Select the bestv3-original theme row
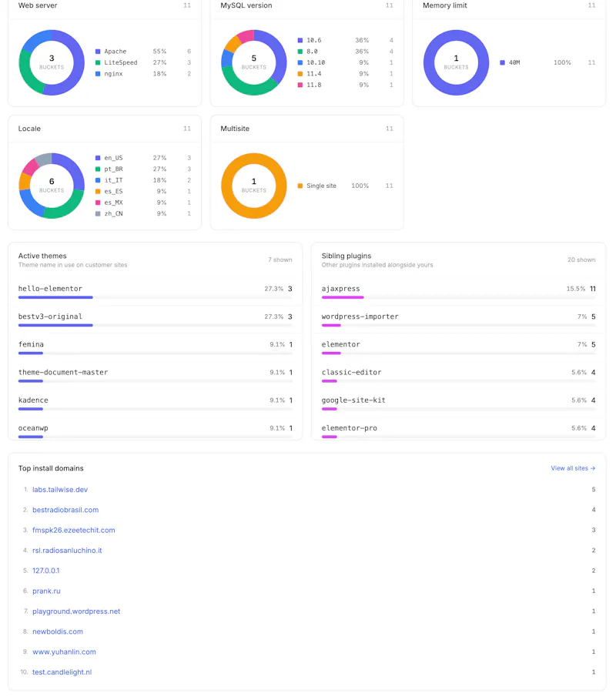This screenshot has width=616, height=700. [x=156, y=320]
